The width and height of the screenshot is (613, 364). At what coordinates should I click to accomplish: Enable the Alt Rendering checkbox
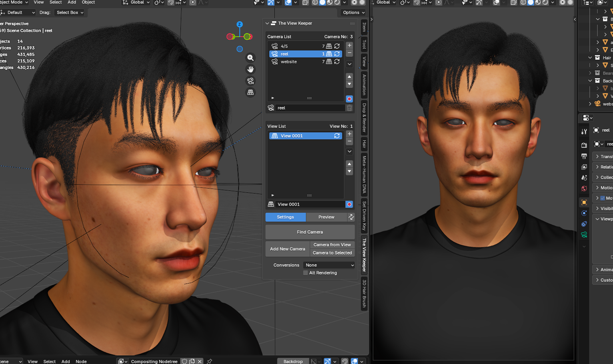(x=306, y=273)
